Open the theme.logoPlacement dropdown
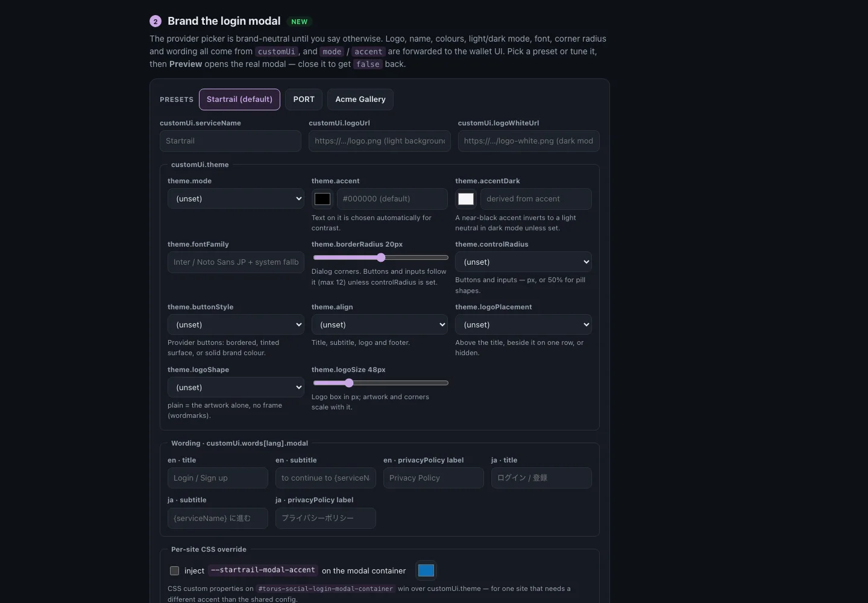Image resolution: width=868 pixels, height=603 pixels. click(523, 324)
